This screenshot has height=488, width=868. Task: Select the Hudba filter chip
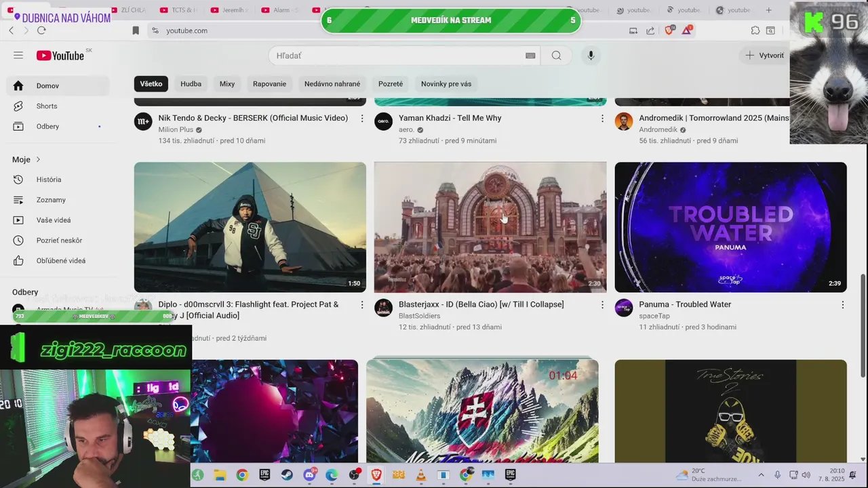pyautogui.click(x=191, y=84)
